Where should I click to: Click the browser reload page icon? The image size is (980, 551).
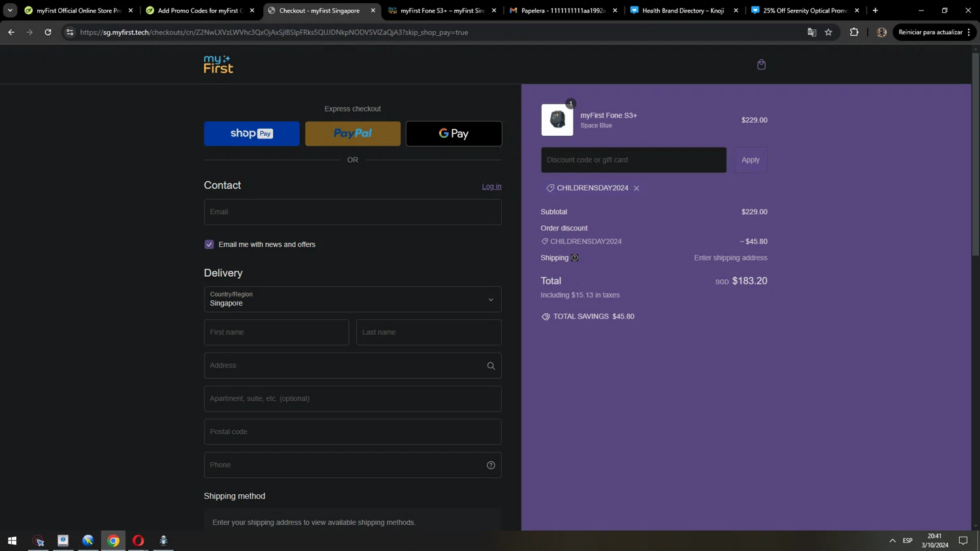(x=48, y=32)
